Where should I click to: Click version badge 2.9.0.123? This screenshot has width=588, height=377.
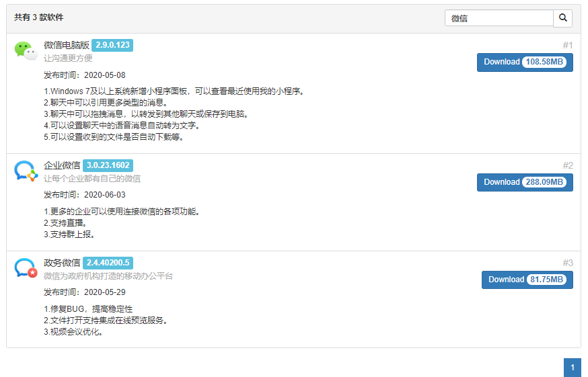coord(112,45)
